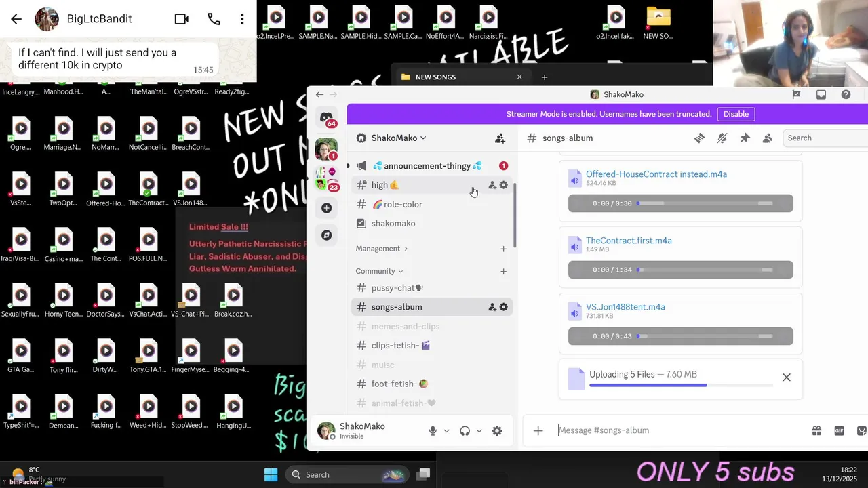Viewport: 868px width, 488px height.
Task: Open the foot-fetish channel
Action: tap(431, 384)
